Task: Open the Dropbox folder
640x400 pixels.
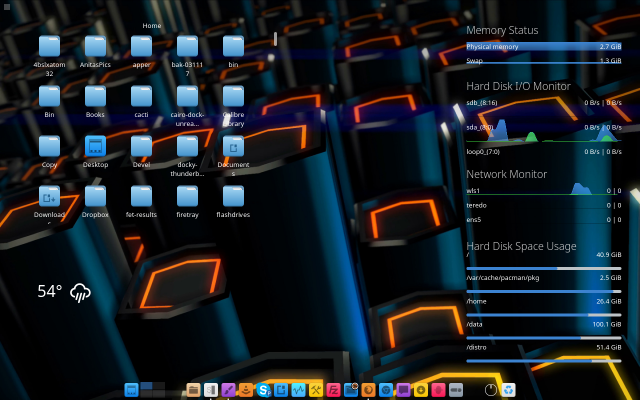Action: (95, 197)
